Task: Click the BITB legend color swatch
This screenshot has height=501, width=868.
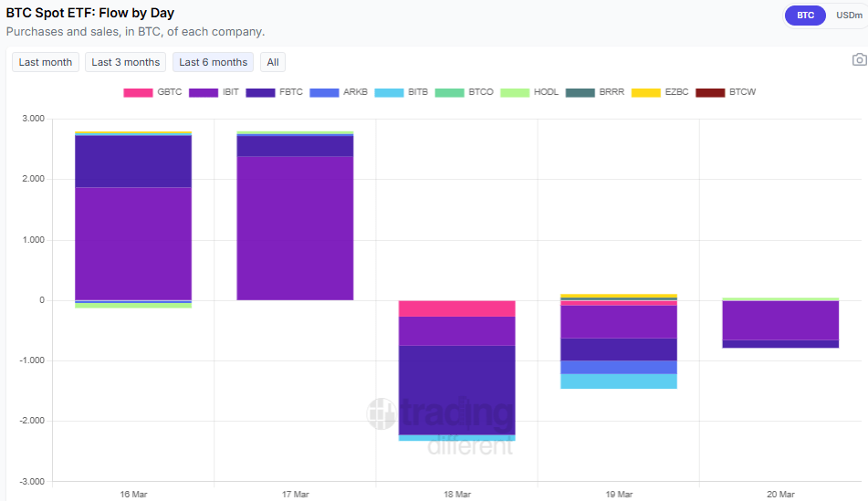Action: 389,92
